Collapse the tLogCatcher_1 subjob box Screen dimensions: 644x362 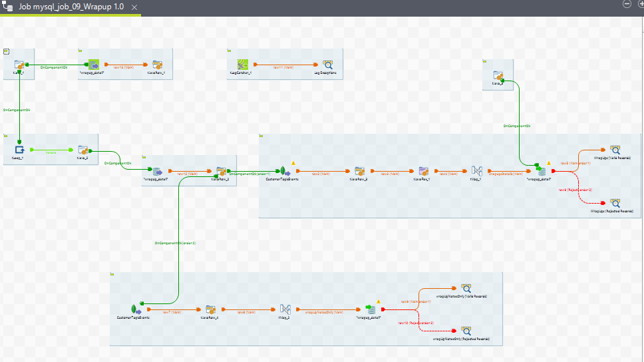point(229,51)
